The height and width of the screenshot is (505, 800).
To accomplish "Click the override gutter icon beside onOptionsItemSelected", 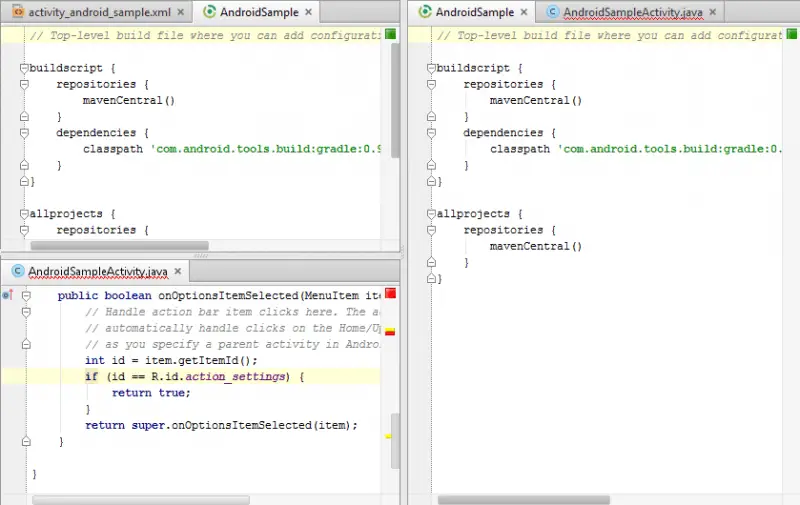I will click(8, 295).
